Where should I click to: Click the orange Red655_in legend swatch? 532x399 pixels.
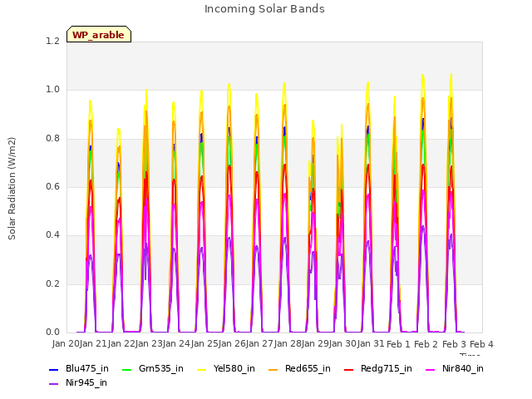tap(273, 369)
